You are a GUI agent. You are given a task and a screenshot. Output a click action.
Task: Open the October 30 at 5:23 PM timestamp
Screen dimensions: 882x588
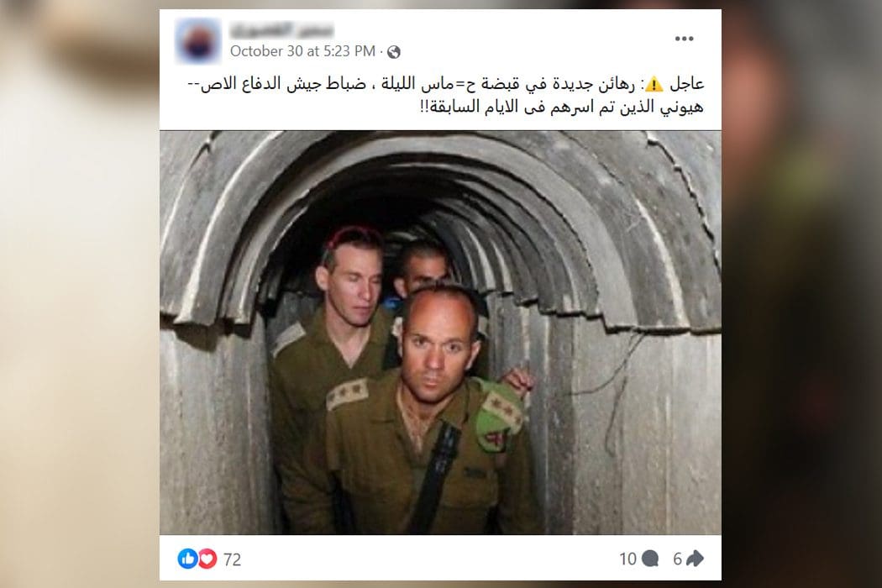point(302,51)
